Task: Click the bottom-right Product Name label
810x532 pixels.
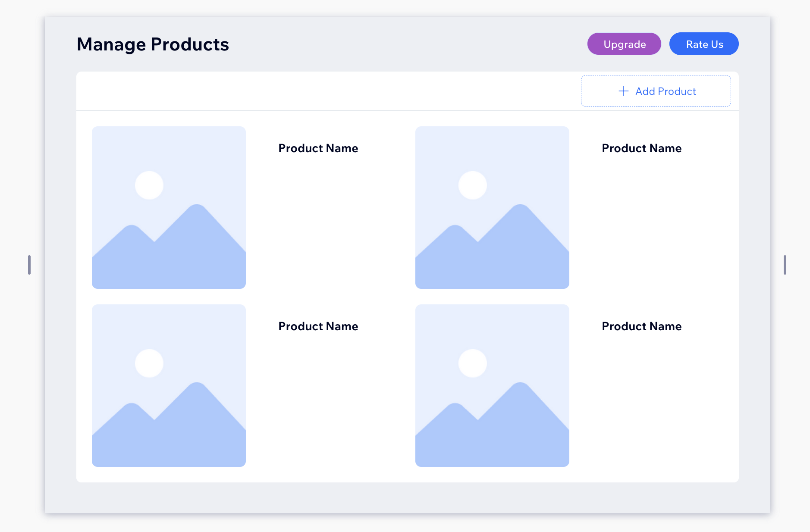Action: pyautogui.click(x=642, y=326)
